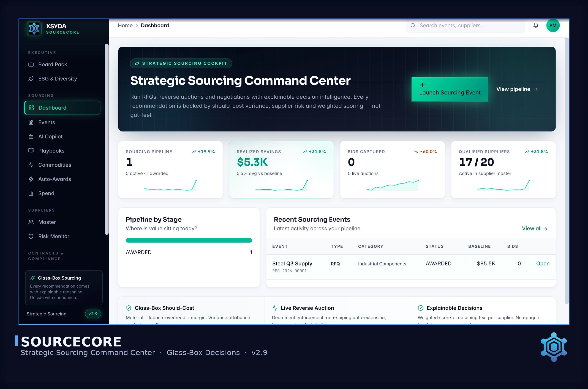Image resolution: width=588 pixels, height=389 pixels.
Task: Click the upward trend icon on Sourcing Pipeline
Action: coord(194,151)
